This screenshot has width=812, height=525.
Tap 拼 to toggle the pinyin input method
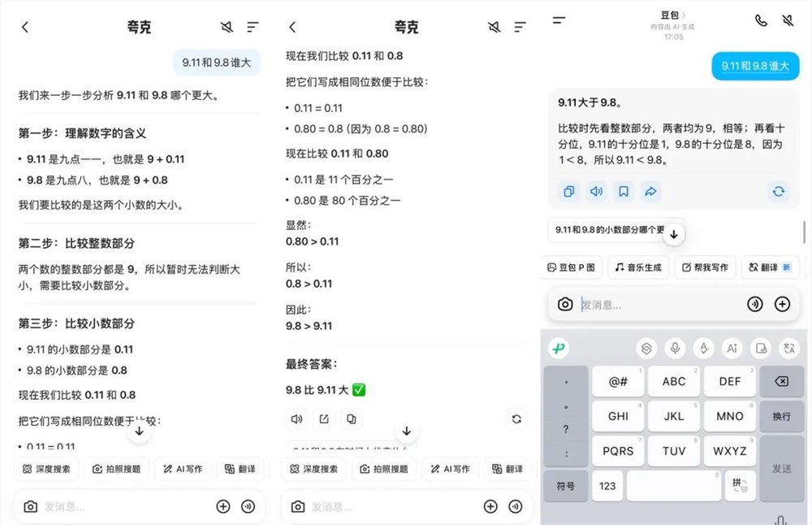741,485
